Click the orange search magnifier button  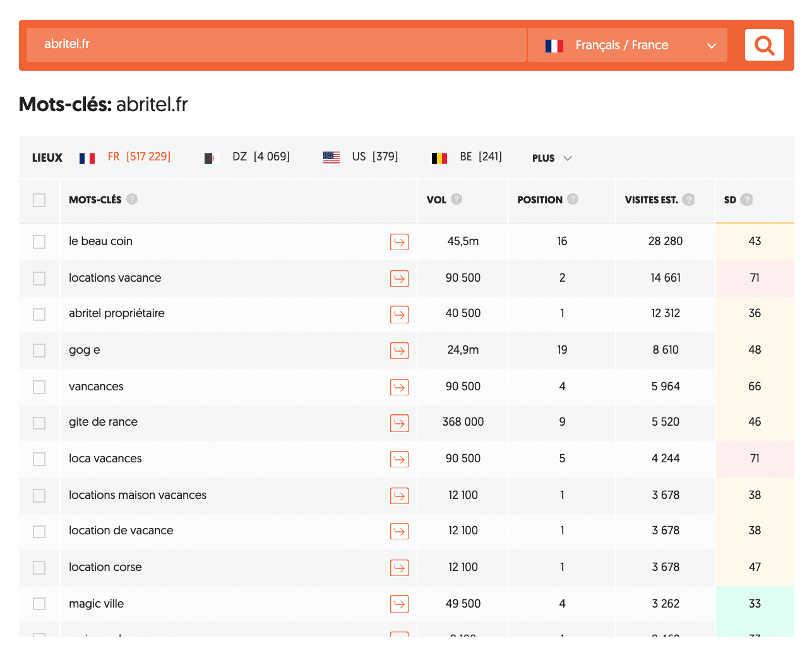click(x=764, y=45)
